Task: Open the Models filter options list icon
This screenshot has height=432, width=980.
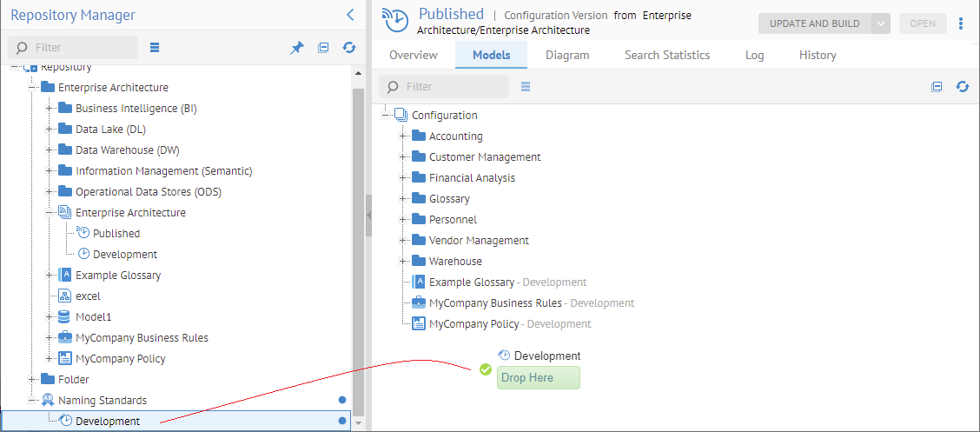Action: (x=526, y=87)
